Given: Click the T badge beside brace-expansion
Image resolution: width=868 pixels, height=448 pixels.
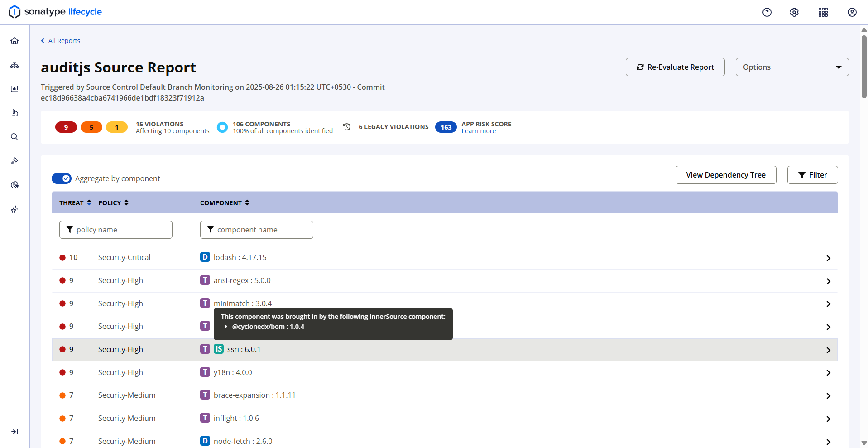Looking at the screenshot, I should coord(205,395).
